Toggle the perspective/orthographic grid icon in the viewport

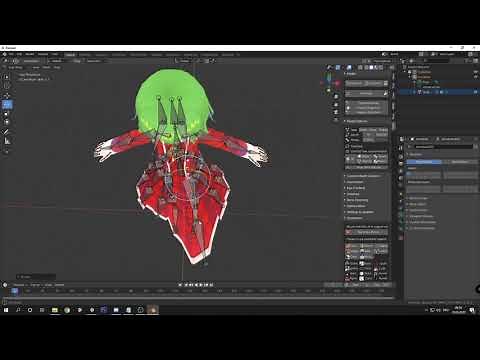[x=336, y=120]
